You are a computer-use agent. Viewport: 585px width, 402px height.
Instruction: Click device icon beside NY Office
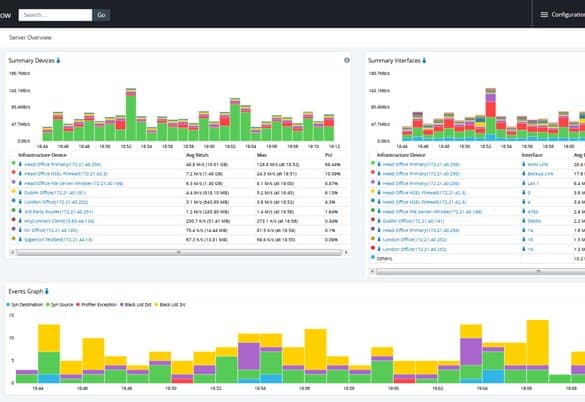(20, 230)
